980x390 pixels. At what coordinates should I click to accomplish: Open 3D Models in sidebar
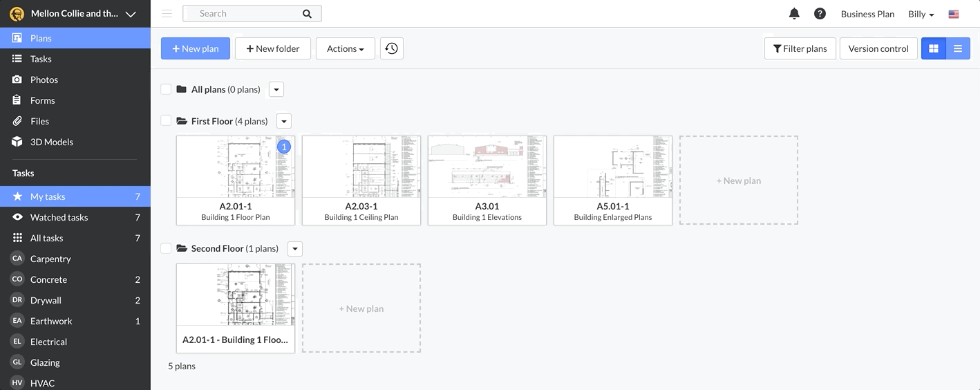[x=75, y=142]
